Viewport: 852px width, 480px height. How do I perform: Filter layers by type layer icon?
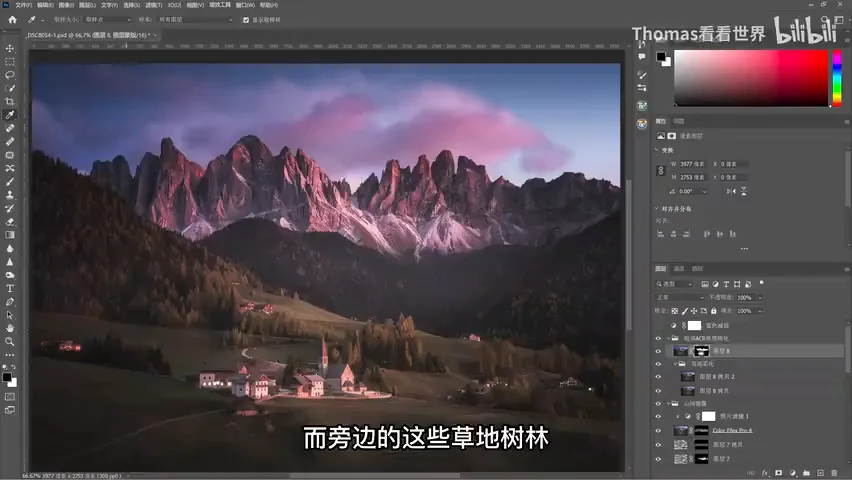[726, 284]
